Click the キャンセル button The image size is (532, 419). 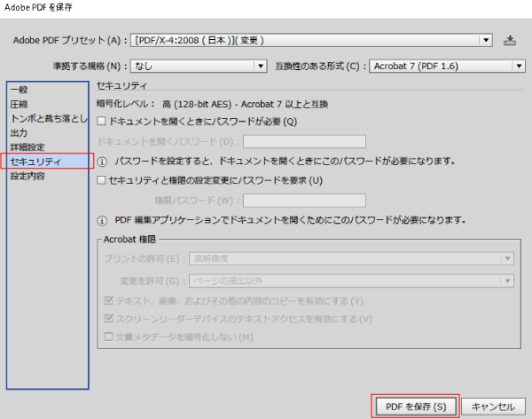493,407
